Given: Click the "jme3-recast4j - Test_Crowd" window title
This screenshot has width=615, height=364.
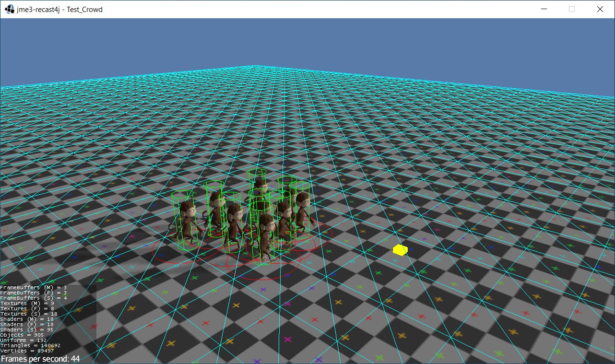Looking at the screenshot, I should [x=60, y=9].
